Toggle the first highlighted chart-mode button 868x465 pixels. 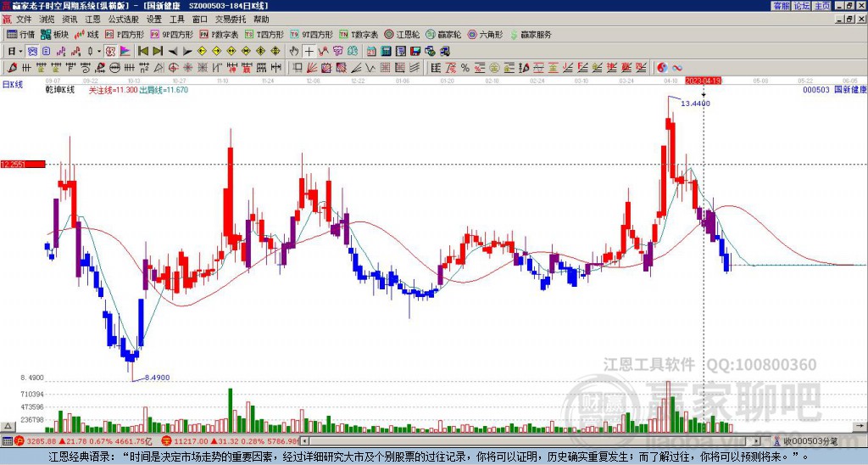click(x=33, y=51)
